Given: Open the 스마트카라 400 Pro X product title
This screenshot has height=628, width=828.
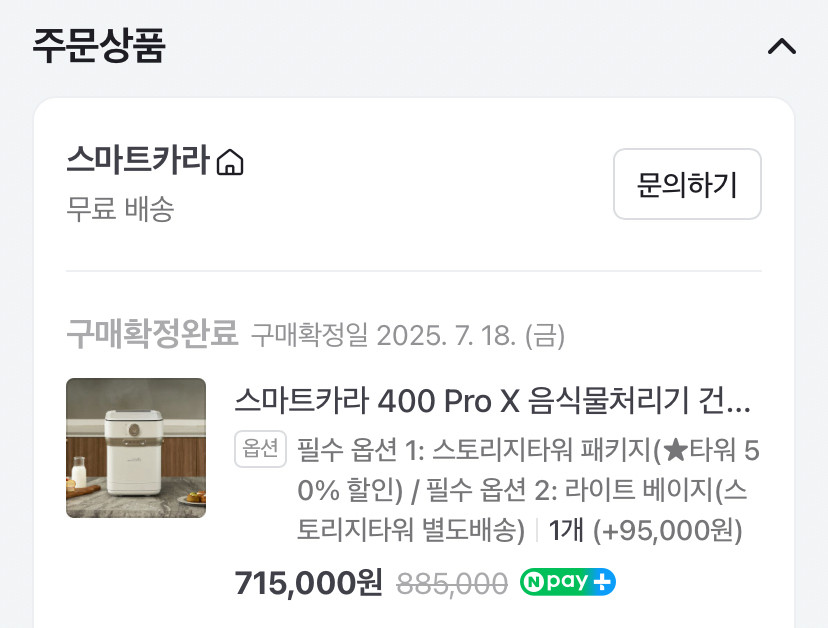Looking at the screenshot, I should pyautogui.click(x=492, y=401).
